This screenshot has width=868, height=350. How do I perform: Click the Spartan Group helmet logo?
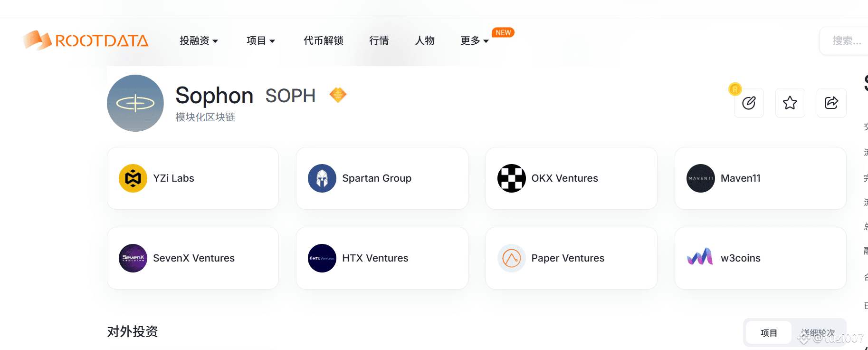tap(322, 178)
